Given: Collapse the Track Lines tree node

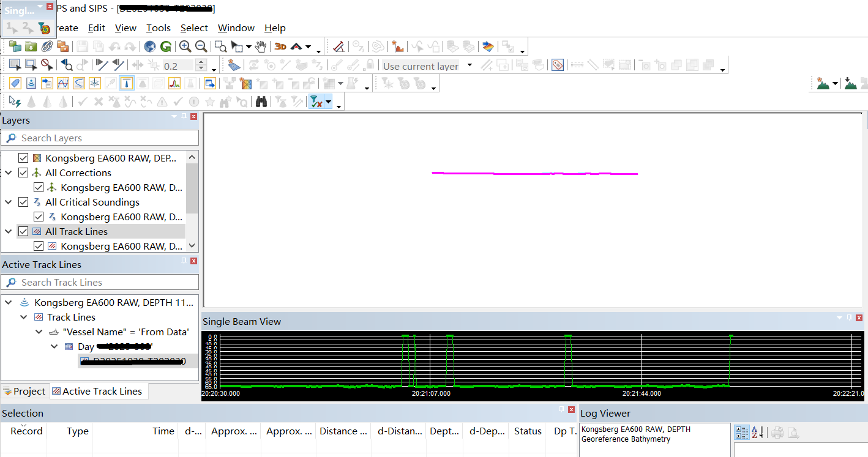Looking at the screenshot, I should click(24, 317).
